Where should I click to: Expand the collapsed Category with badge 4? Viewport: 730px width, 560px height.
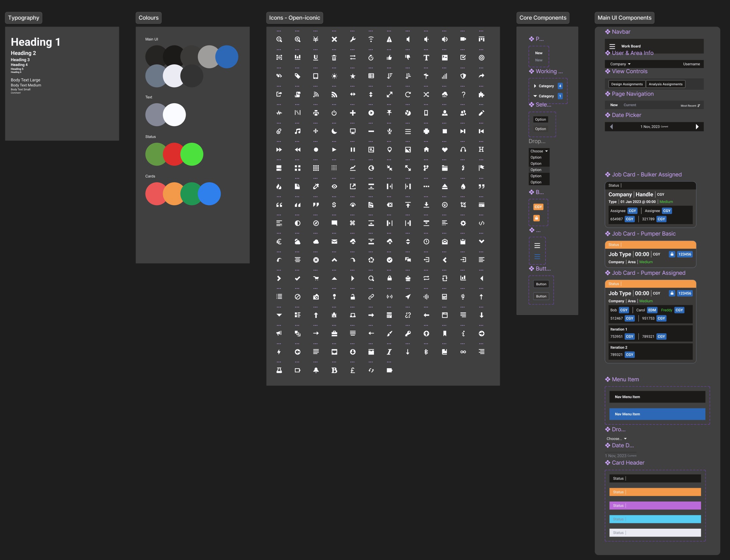[535, 86]
